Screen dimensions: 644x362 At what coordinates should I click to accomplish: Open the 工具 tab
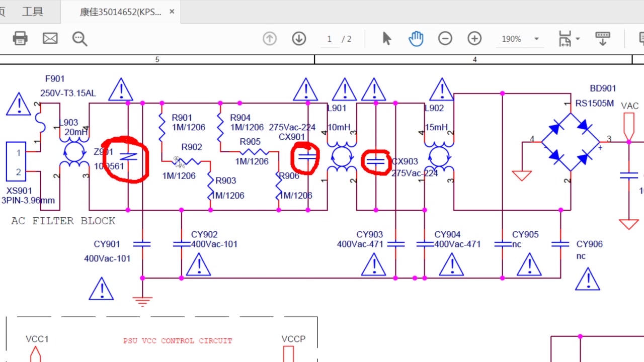[x=33, y=12]
